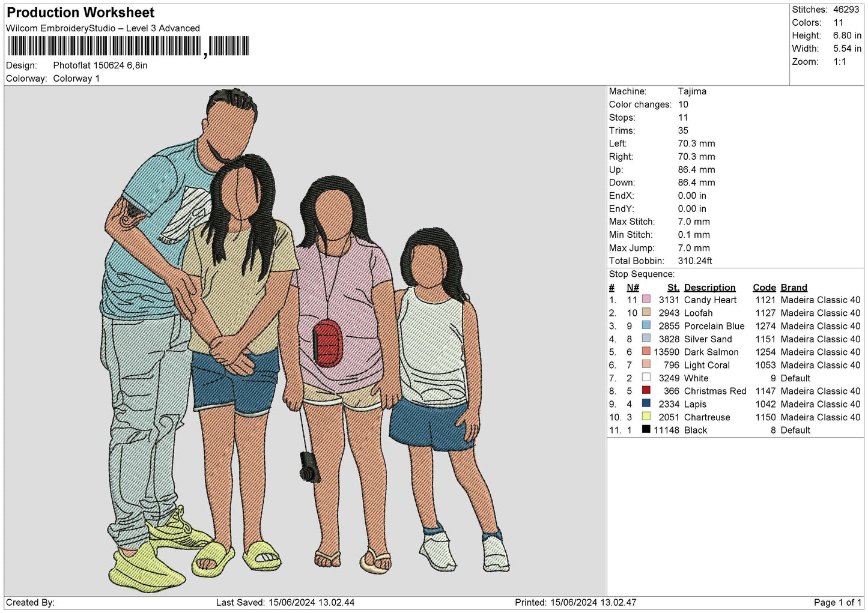Click the machine value 'Tajima'
Image resolution: width=868 pixels, height=613 pixels.
[692, 91]
